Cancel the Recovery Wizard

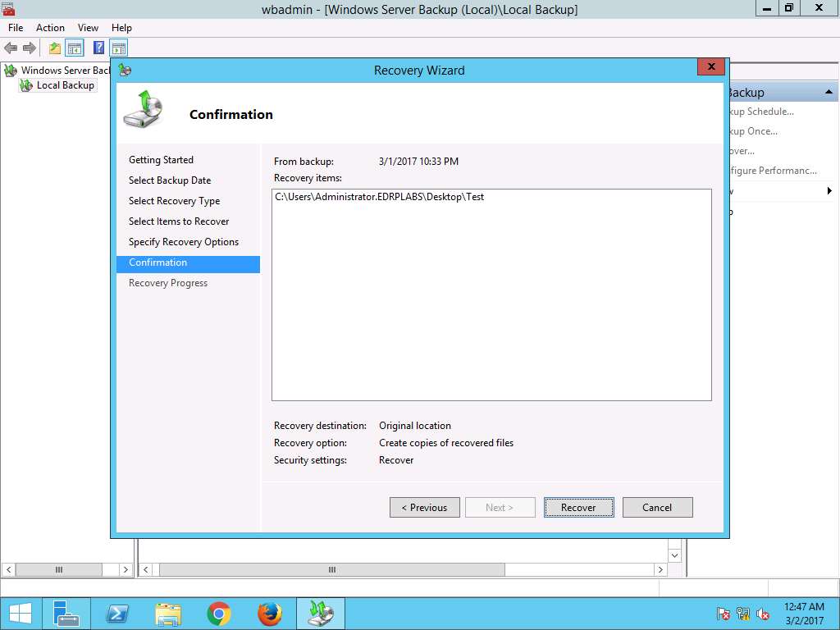click(x=657, y=507)
